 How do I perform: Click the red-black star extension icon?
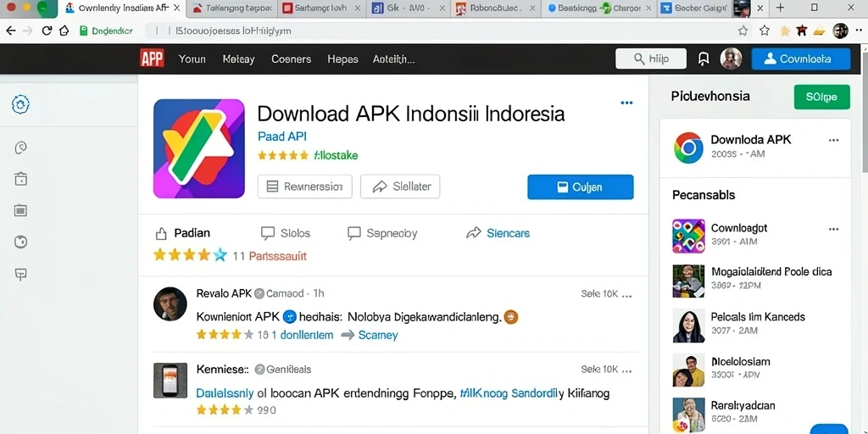(x=802, y=31)
